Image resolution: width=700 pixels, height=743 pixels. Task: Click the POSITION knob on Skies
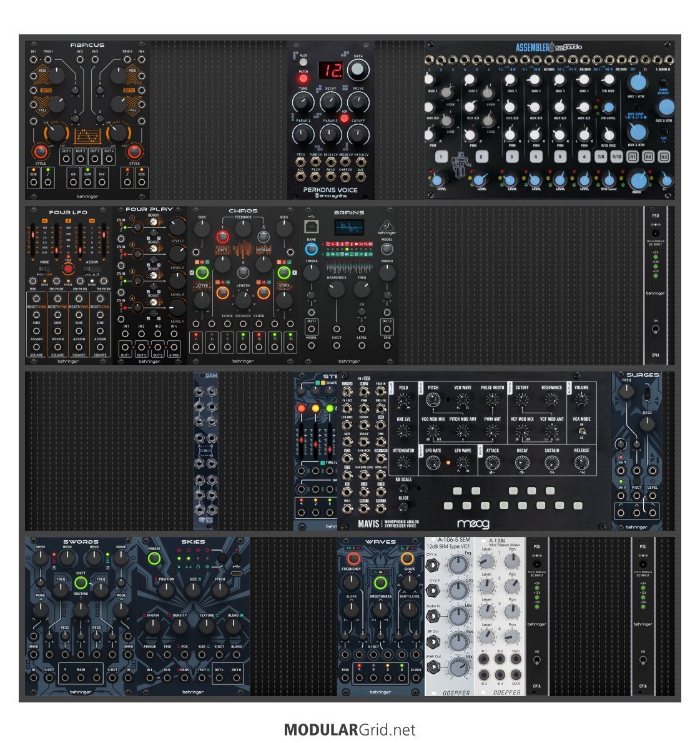pyautogui.click(x=166, y=591)
